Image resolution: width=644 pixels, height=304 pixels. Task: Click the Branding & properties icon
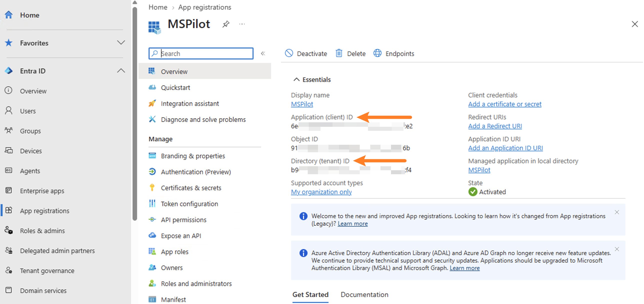click(x=152, y=155)
